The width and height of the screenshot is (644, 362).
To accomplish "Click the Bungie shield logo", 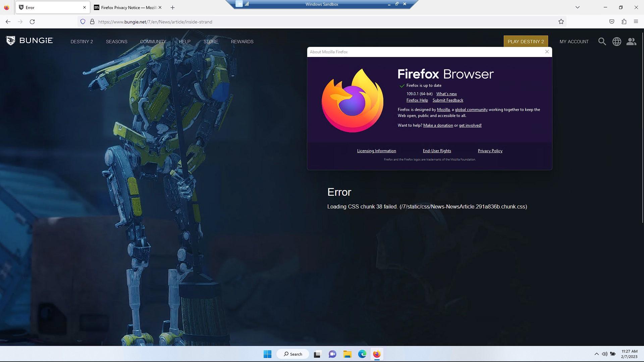I will point(11,41).
